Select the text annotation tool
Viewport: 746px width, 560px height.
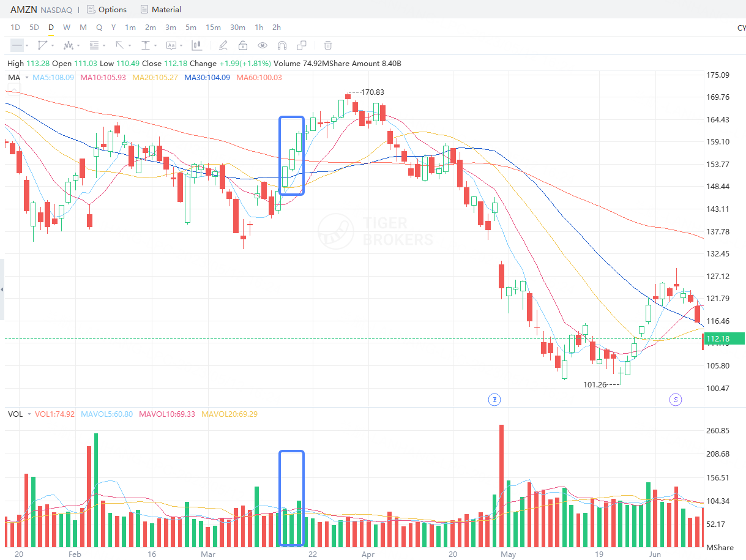coord(171,45)
